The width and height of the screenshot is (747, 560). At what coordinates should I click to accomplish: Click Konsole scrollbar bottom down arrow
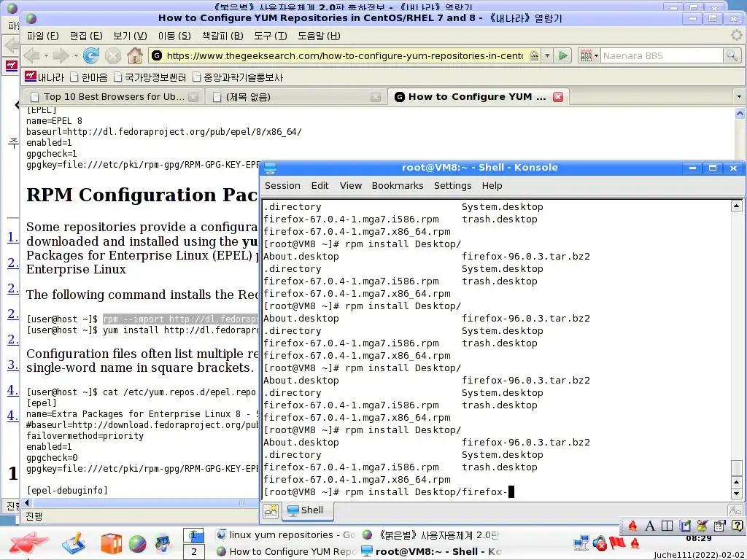pos(736,494)
